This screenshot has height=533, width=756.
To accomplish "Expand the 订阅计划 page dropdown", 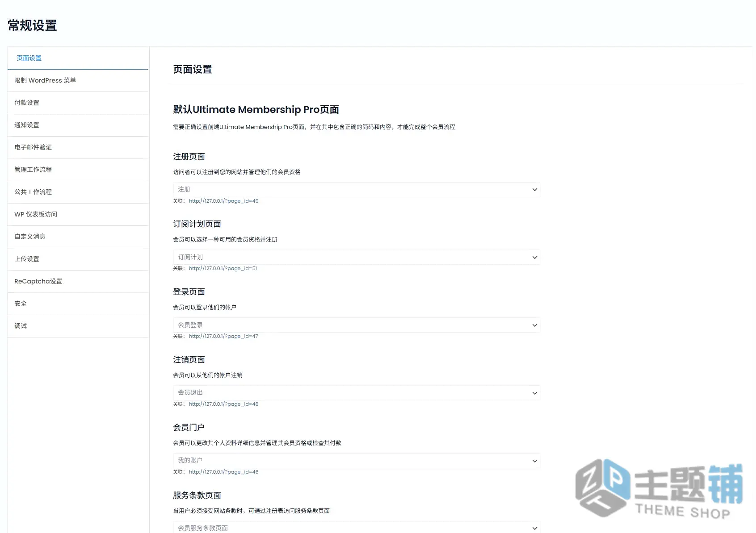I will 357,257.
